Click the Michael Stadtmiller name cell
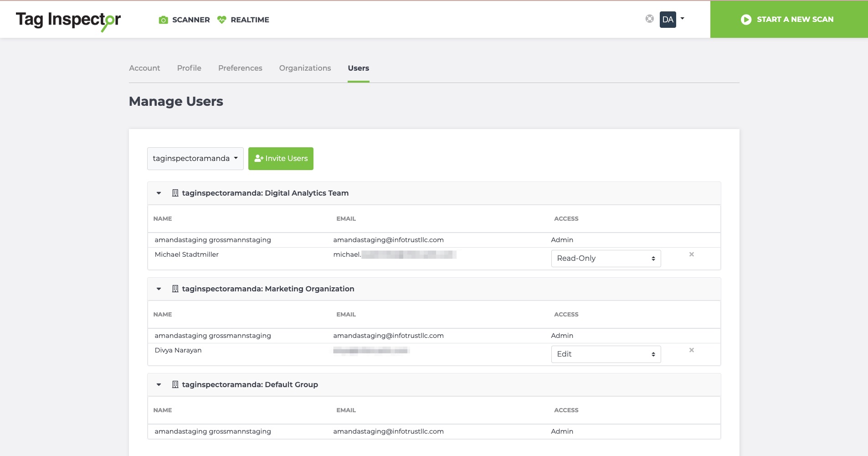 click(187, 254)
